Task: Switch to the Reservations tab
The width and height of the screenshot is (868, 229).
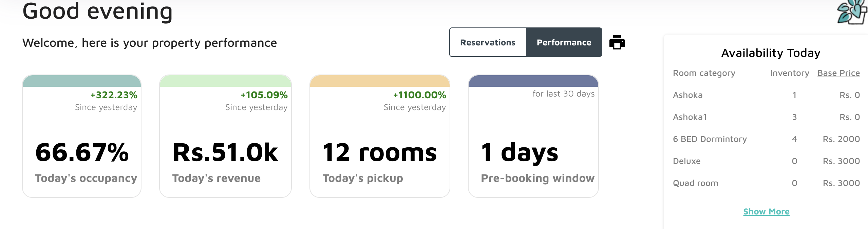Action: [x=488, y=42]
